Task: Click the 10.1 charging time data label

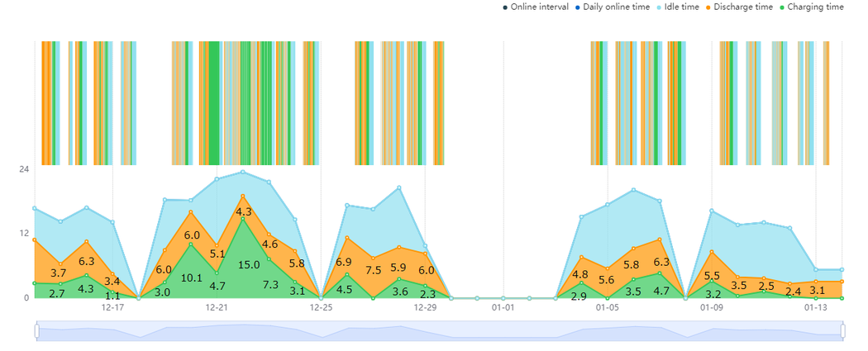Action: pyautogui.click(x=191, y=278)
